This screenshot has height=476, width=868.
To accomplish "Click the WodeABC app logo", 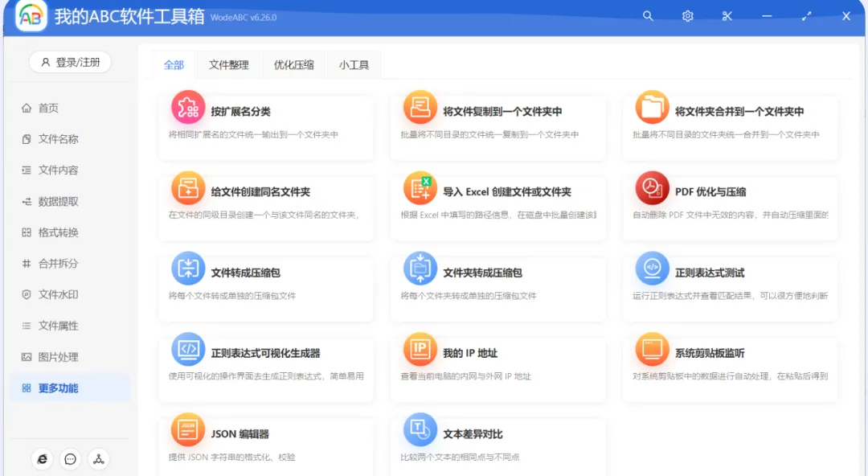I will click(x=31, y=16).
